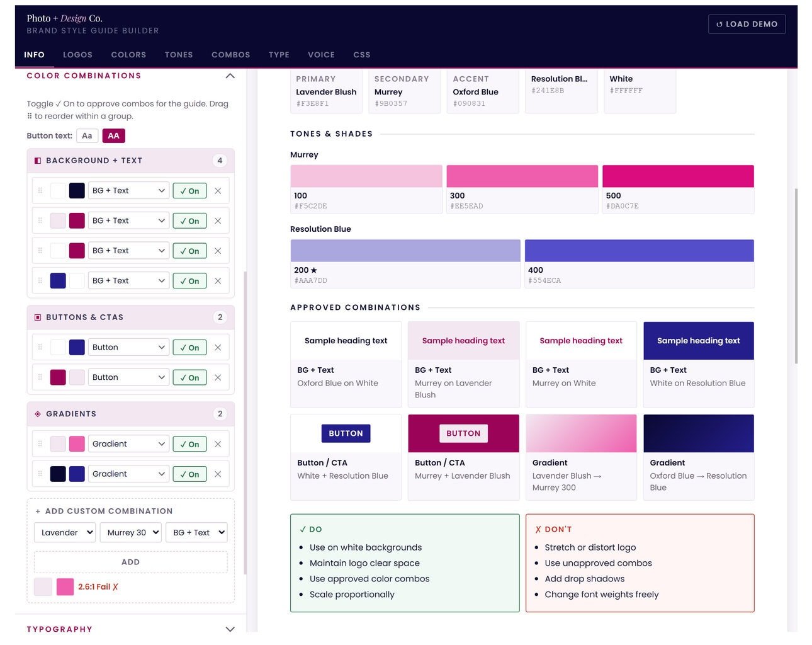Click the square icon beside Buttons & CTAs

pyautogui.click(x=37, y=317)
